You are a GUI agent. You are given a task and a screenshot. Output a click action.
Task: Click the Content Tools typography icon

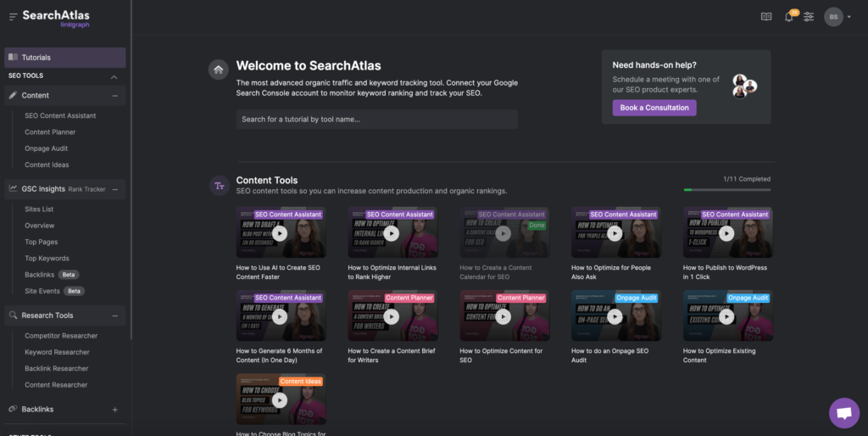(220, 186)
